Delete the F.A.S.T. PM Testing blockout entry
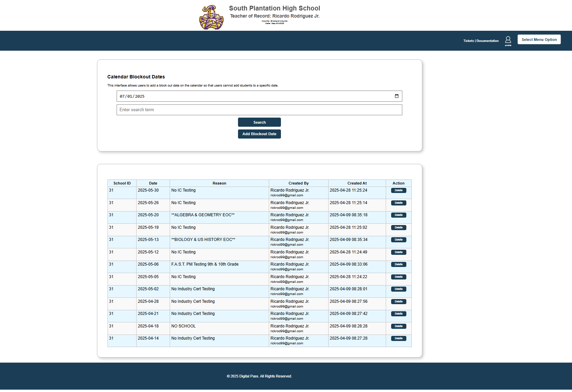 tap(399, 264)
